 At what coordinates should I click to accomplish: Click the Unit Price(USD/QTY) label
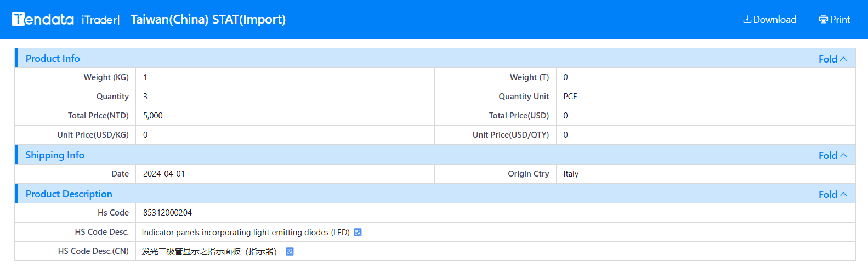pyautogui.click(x=510, y=135)
